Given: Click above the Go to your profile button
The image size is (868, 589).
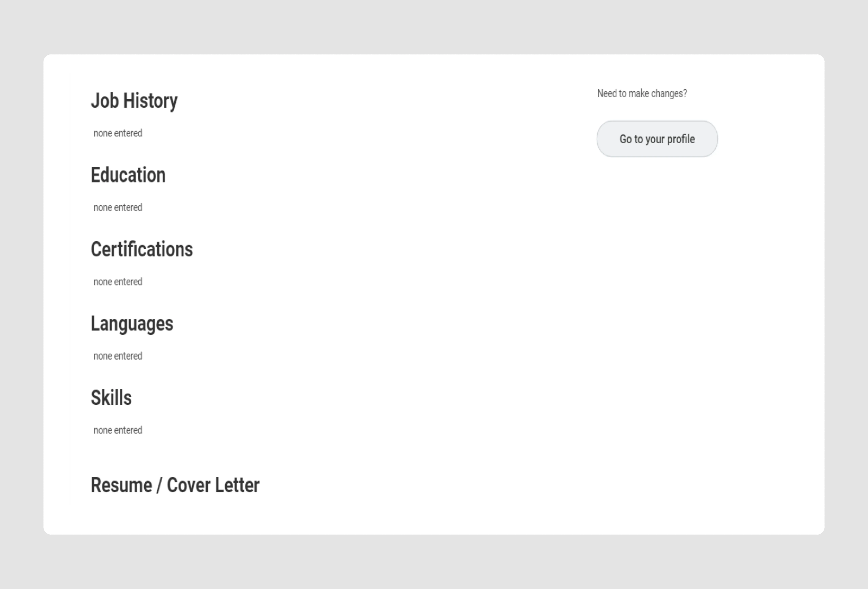Looking at the screenshot, I should click(x=657, y=112).
